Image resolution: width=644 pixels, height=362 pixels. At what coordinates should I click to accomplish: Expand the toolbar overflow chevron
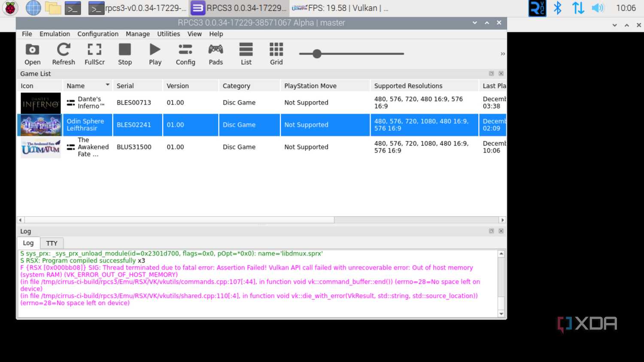tap(502, 54)
